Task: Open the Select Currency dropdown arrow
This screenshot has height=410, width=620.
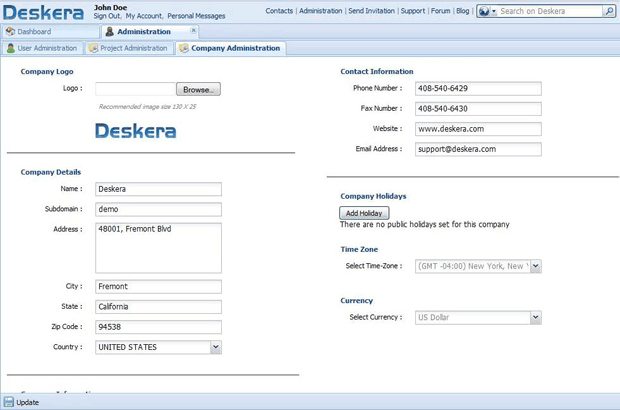Action: click(535, 317)
